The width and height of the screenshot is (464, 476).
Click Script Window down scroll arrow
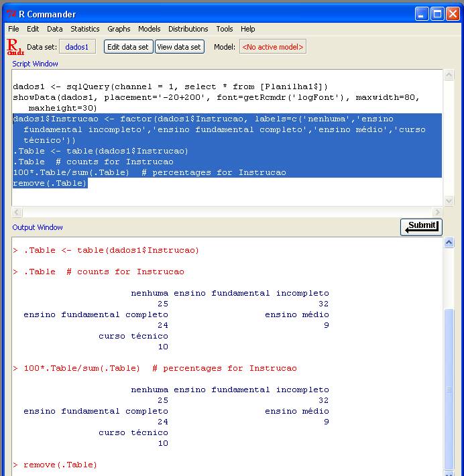pyautogui.click(x=449, y=200)
